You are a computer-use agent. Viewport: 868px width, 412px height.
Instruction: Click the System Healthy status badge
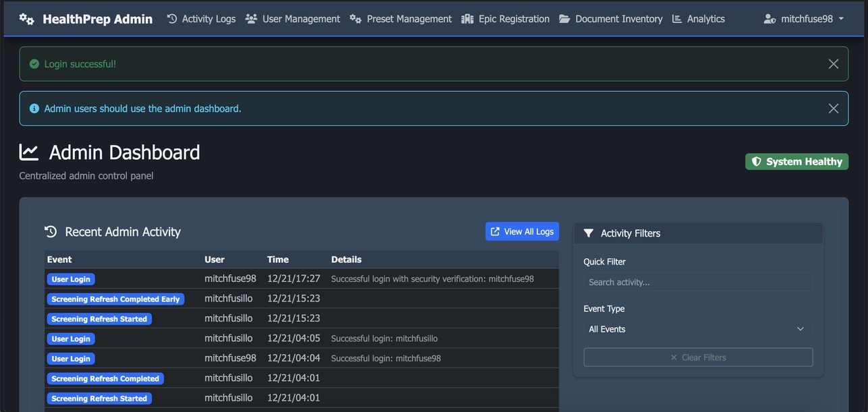pos(796,162)
